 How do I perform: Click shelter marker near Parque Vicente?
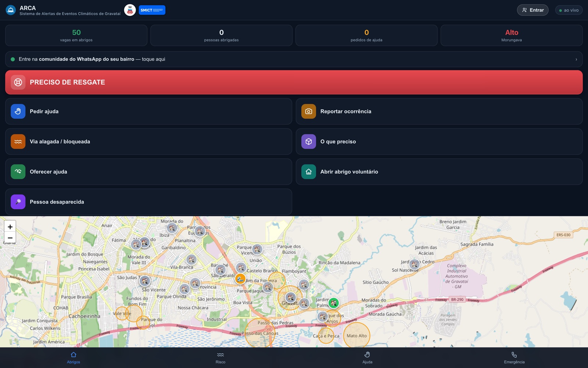point(257,249)
